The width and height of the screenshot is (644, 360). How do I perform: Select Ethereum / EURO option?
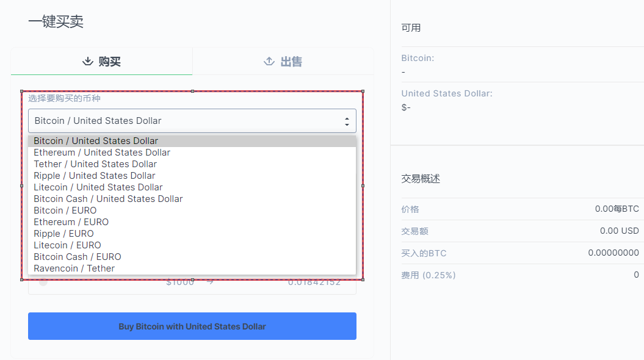[x=192, y=222]
